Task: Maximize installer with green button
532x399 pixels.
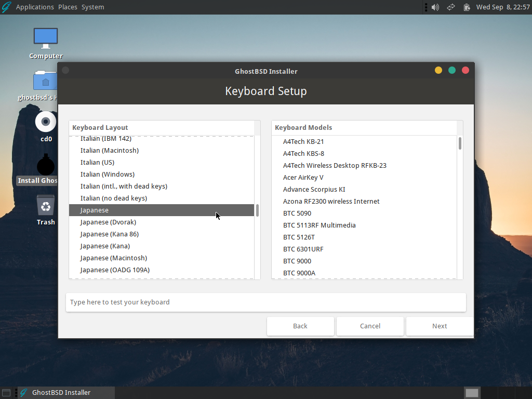Action: click(x=452, y=70)
